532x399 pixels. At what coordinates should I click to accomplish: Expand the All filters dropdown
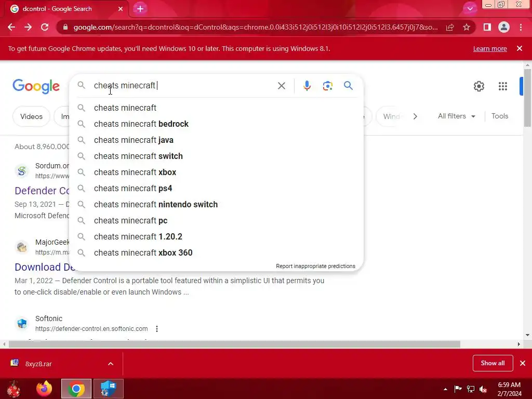coord(456,116)
